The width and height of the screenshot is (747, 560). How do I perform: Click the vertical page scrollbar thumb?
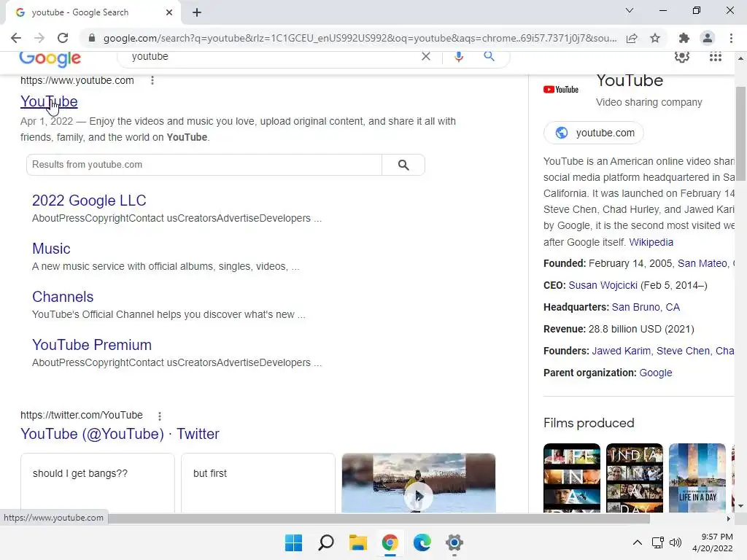point(740,133)
